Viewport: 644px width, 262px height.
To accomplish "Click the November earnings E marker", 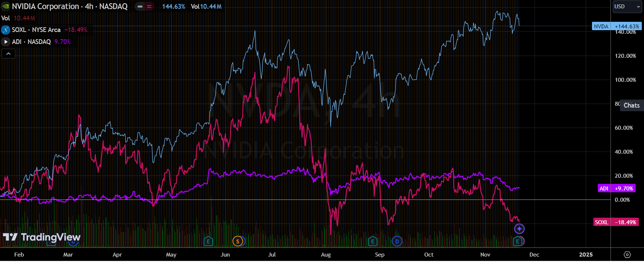I will [517, 241].
